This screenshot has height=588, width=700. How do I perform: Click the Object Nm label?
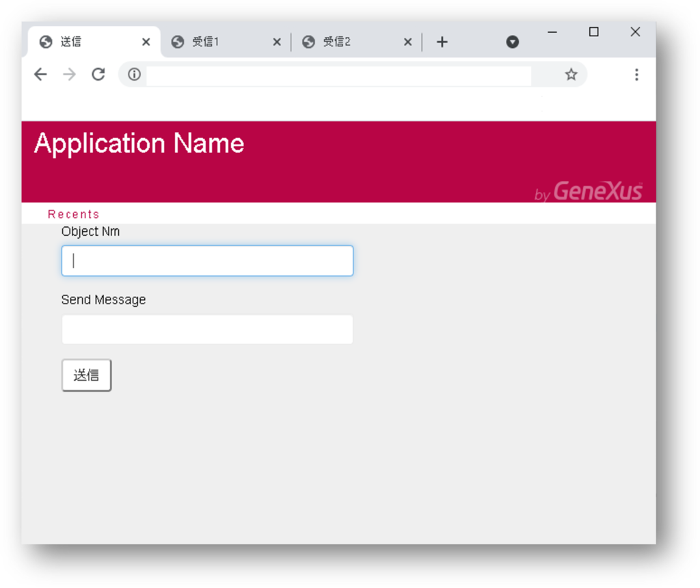pos(91,231)
